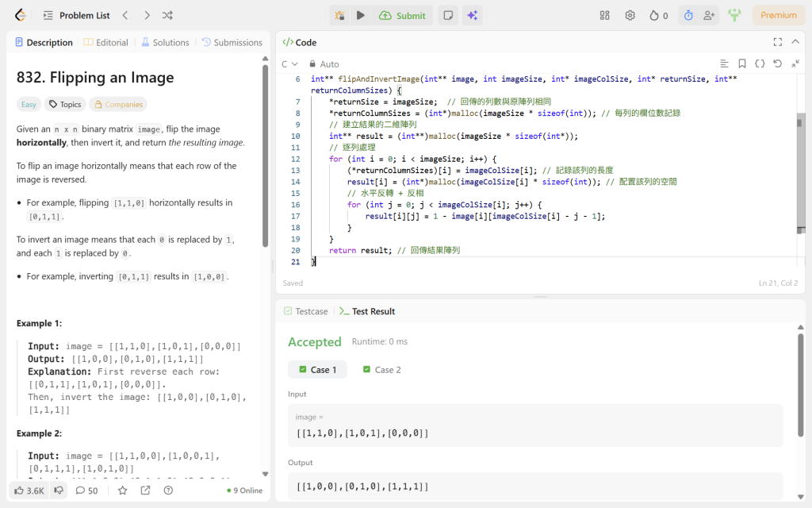Click the debugger icon beside Run
Viewport: 812px width, 508px height.
tap(339, 16)
